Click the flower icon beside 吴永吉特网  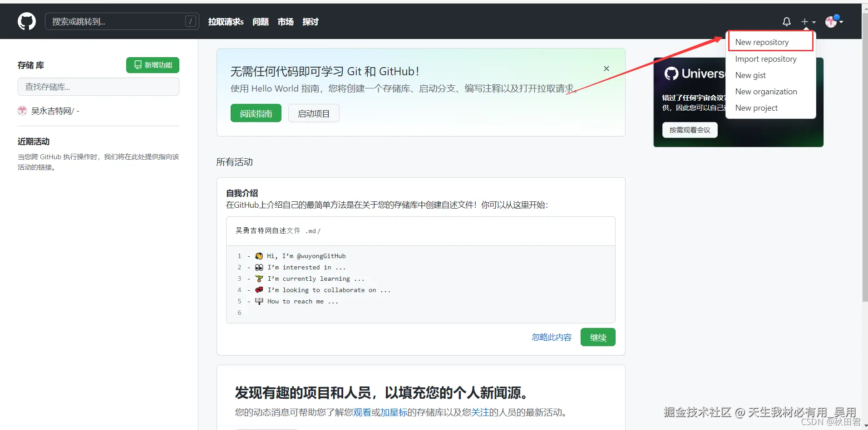click(22, 110)
